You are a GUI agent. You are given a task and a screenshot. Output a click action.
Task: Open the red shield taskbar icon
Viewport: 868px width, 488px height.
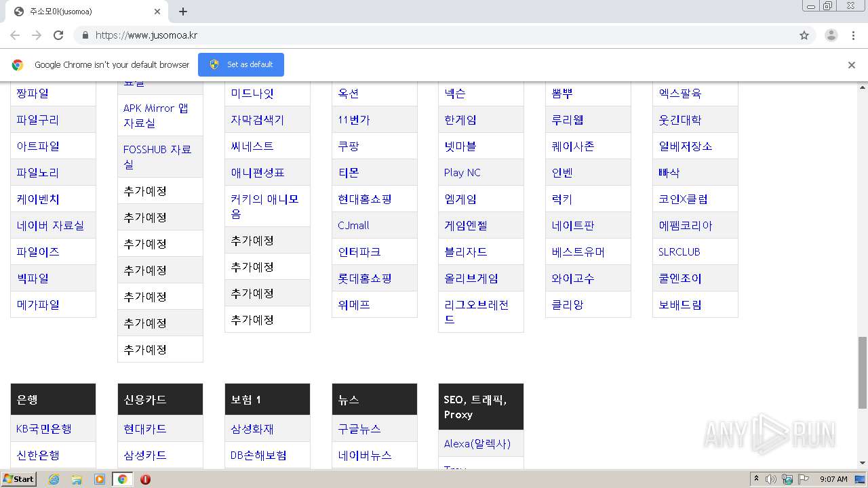tap(145, 479)
